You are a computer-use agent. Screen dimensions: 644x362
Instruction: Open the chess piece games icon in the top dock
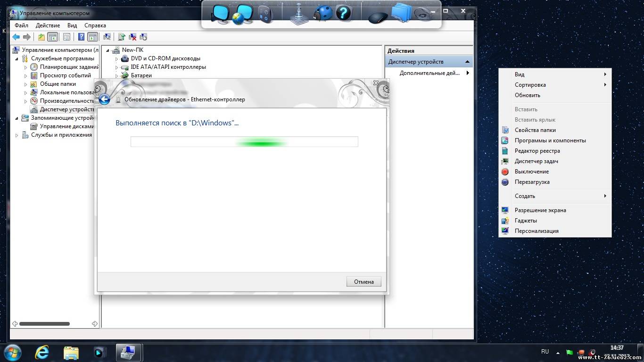click(299, 14)
